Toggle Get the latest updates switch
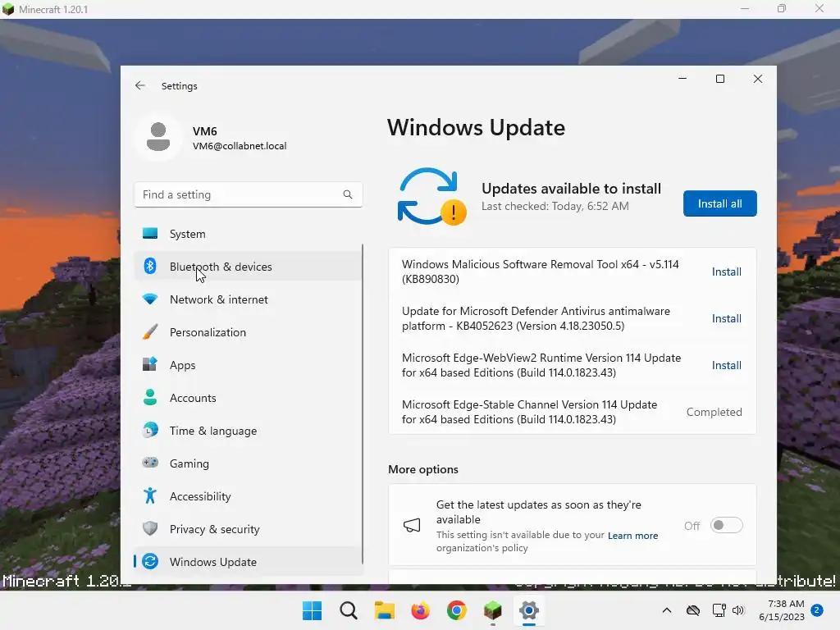 click(727, 525)
